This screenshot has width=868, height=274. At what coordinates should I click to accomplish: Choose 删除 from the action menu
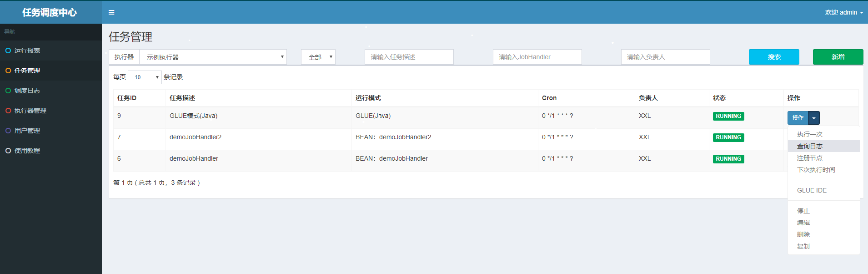[823, 234]
